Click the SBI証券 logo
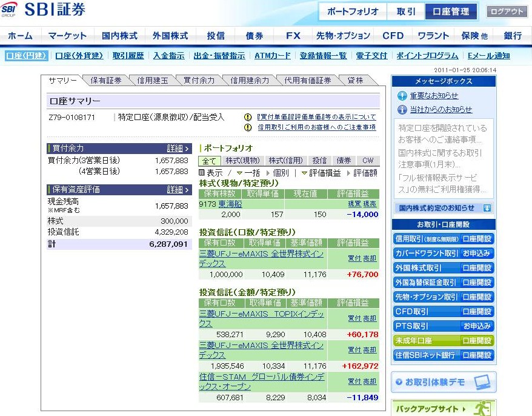Screen dimensions: 532x416 pos(43,10)
